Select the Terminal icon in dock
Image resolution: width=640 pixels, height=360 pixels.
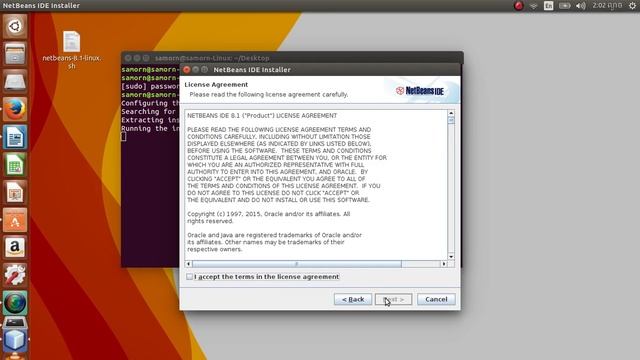click(15, 323)
